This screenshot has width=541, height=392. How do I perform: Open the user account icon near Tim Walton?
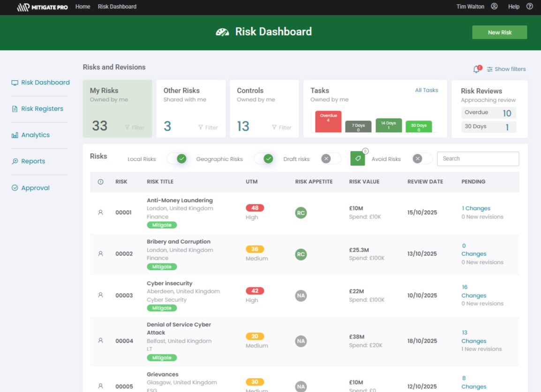tap(495, 7)
